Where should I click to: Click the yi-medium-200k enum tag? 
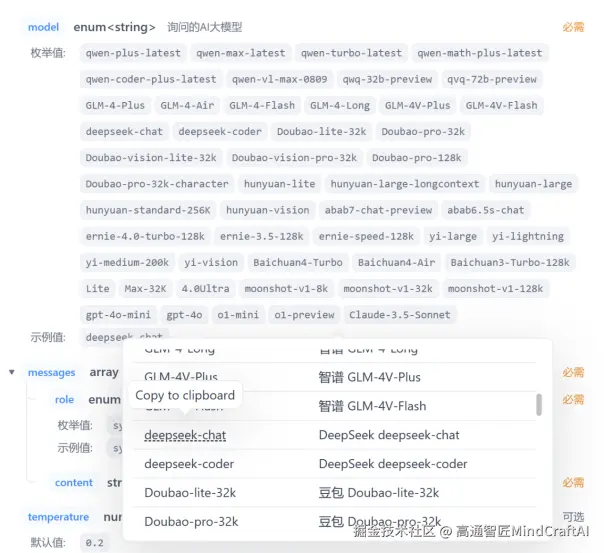128,262
